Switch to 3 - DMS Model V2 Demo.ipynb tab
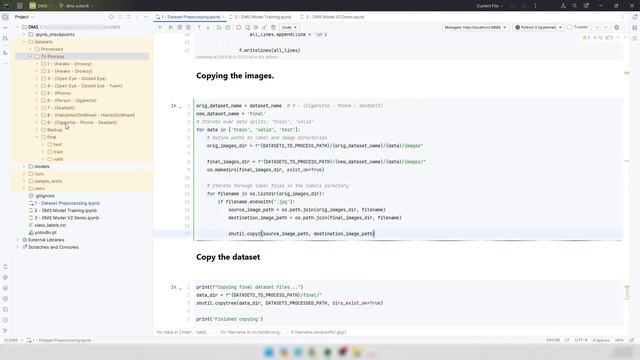This screenshot has height=360, width=640. point(332,17)
